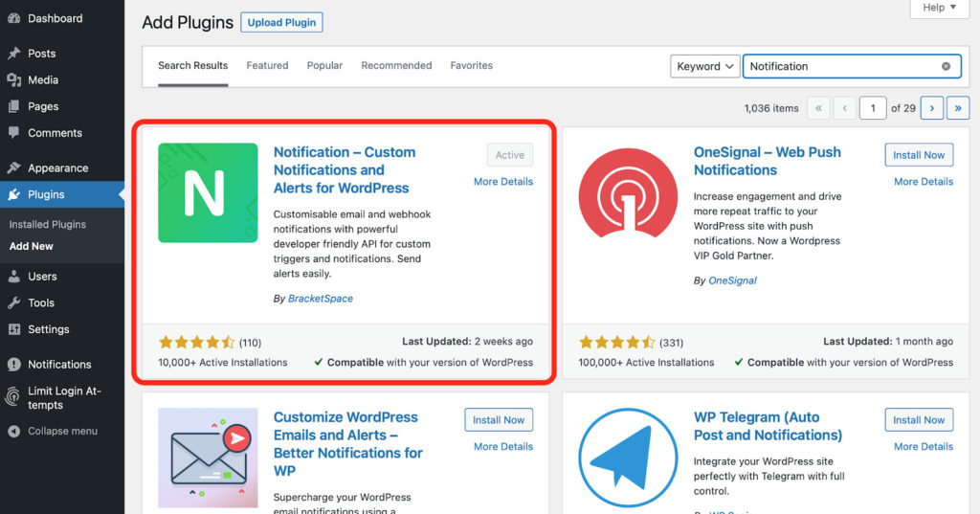Switch to Popular tab
This screenshot has width=980, height=514.
[x=324, y=66]
